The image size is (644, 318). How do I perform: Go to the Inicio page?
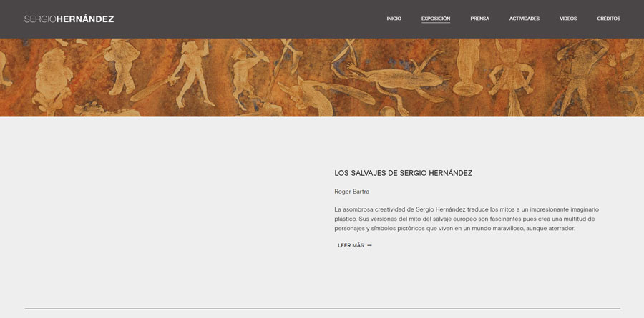[394, 19]
